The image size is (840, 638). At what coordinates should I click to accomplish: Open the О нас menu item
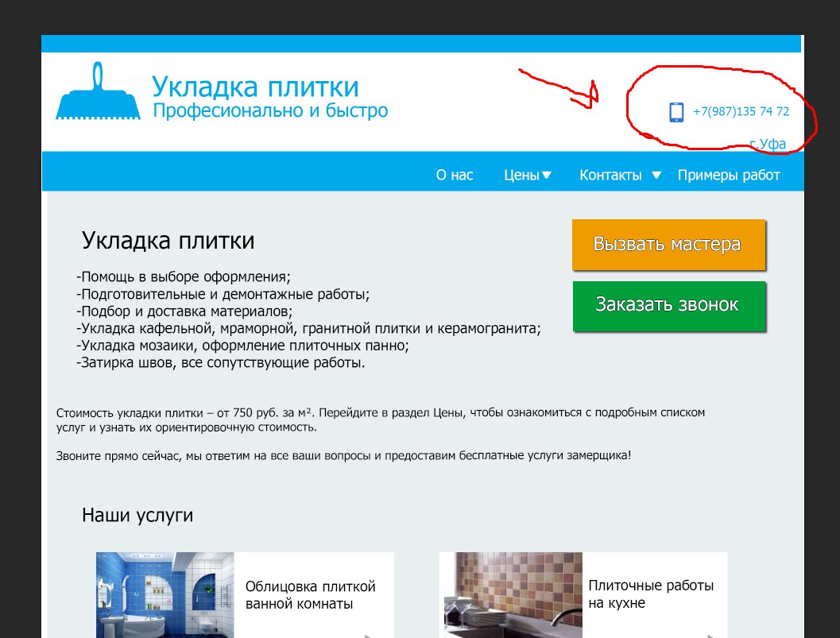(455, 175)
